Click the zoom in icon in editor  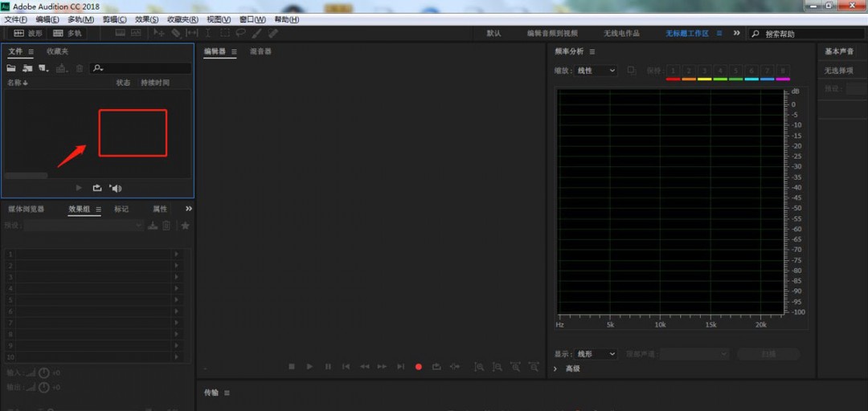click(x=479, y=367)
